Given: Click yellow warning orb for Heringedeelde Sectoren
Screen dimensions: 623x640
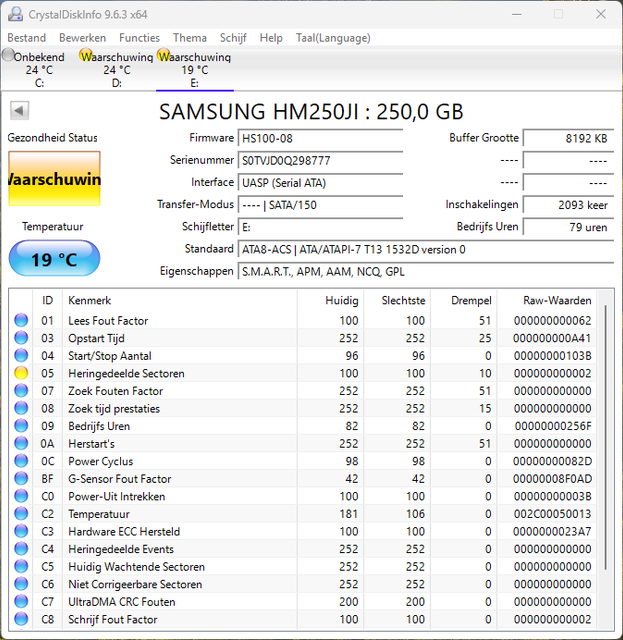Looking at the screenshot, I should pyautogui.click(x=21, y=373).
